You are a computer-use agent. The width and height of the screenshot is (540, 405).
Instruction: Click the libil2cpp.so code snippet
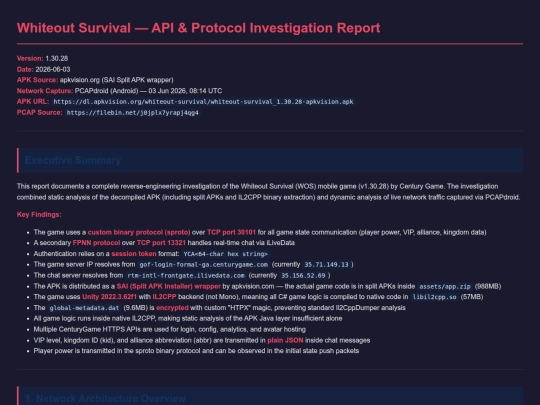coord(434,297)
